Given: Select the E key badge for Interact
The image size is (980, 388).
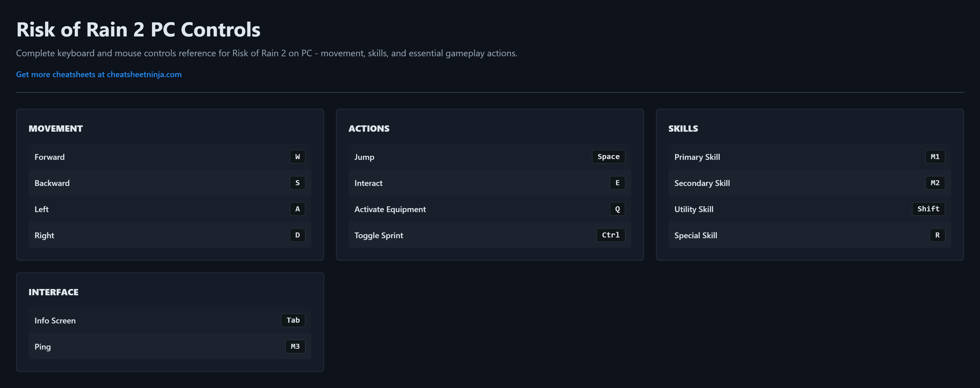Looking at the screenshot, I should (x=617, y=183).
